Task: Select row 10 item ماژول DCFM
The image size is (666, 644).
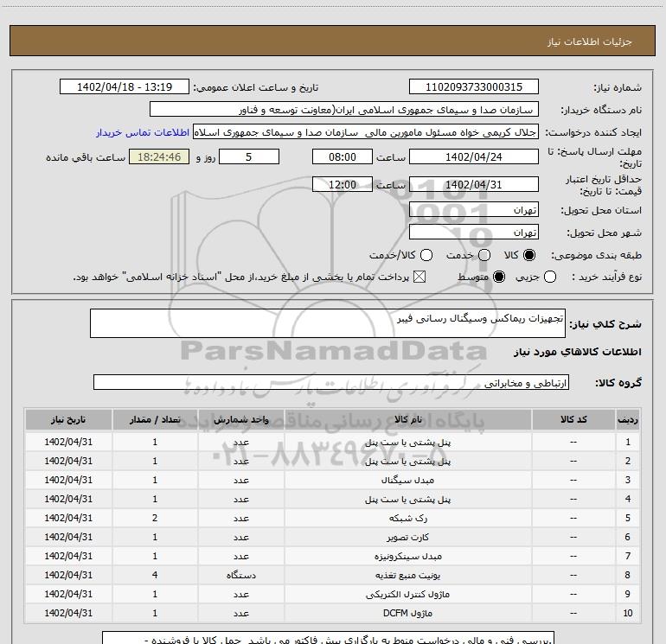Action: pos(407,614)
